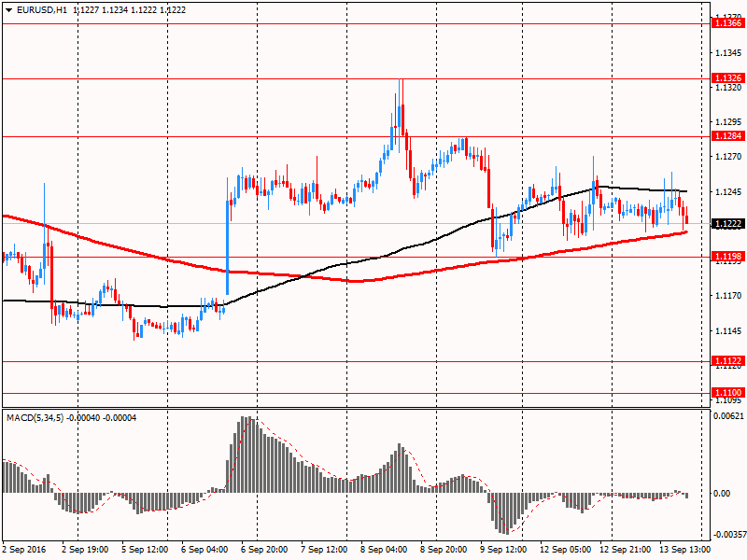Select the 1.1122 support level label
Screen dimensions: 747x560
click(727, 361)
